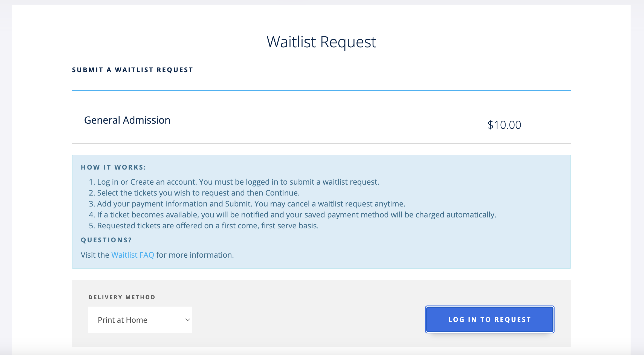This screenshot has height=355, width=644.
Task: Open the Print at Home delivery dropdown
Action: pyautogui.click(x=140, y=320)
